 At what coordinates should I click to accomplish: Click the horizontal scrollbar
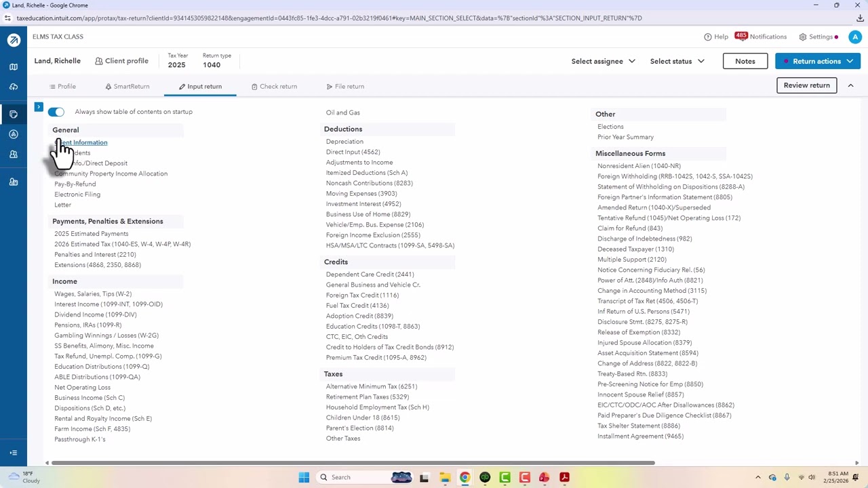353,463
